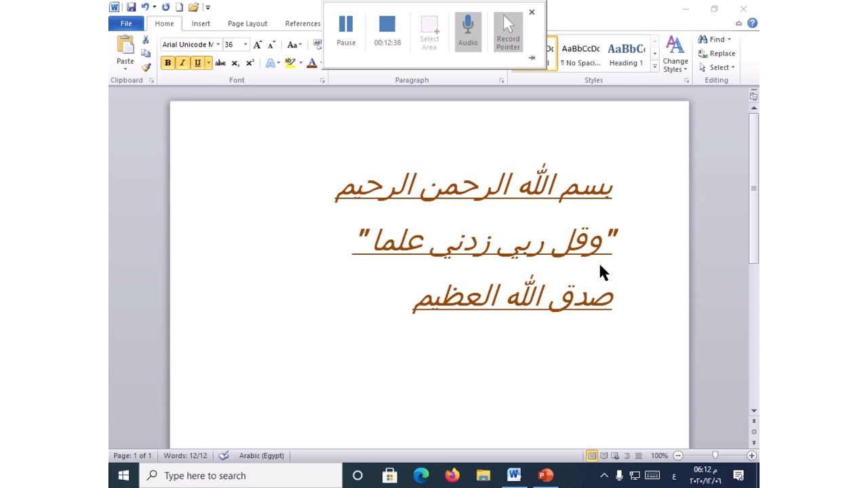Click the Text Effects glowing A icon

click(270, 63)
